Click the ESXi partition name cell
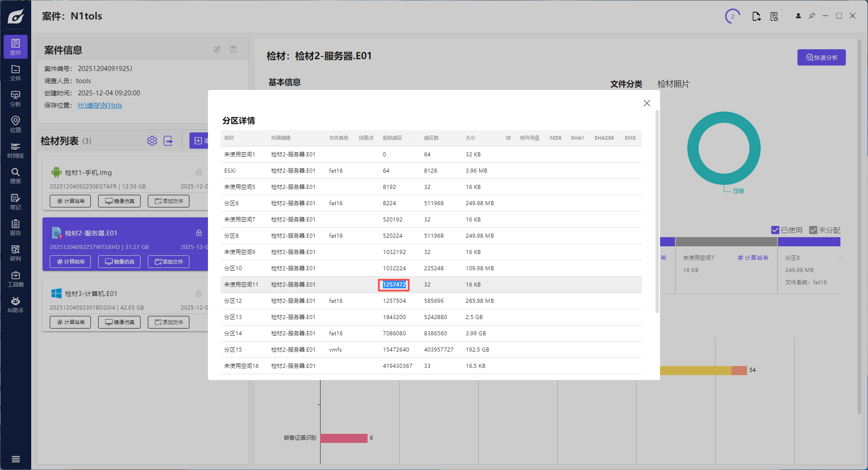The image size is (868, 470). tap(230, 170)
